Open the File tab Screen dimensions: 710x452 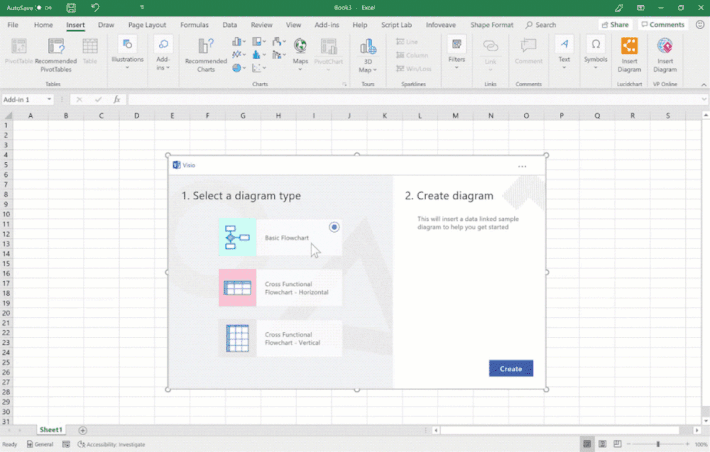[13, 25]
